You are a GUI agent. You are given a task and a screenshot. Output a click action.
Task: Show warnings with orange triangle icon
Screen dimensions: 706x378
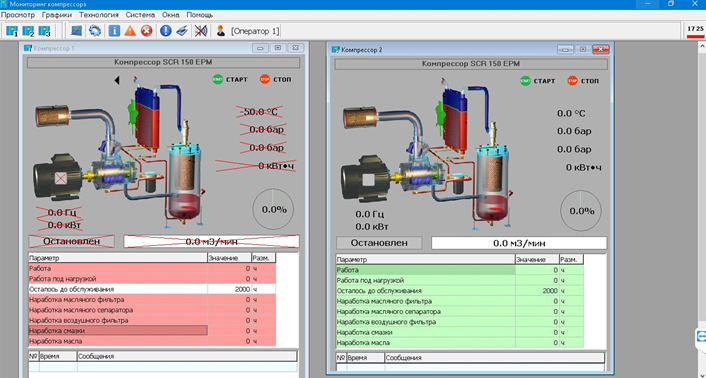click(x=130, y=31)
